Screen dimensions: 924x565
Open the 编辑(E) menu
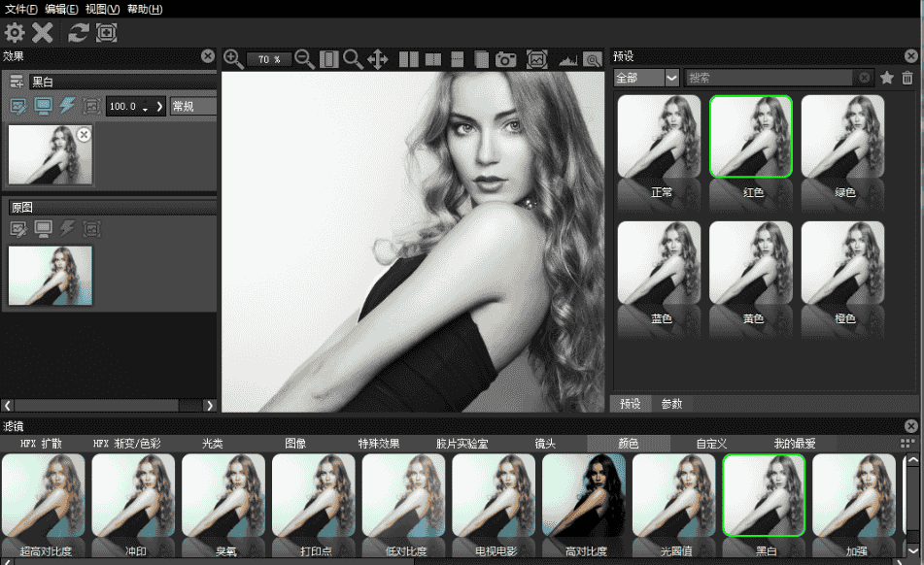tap(61, 9)
